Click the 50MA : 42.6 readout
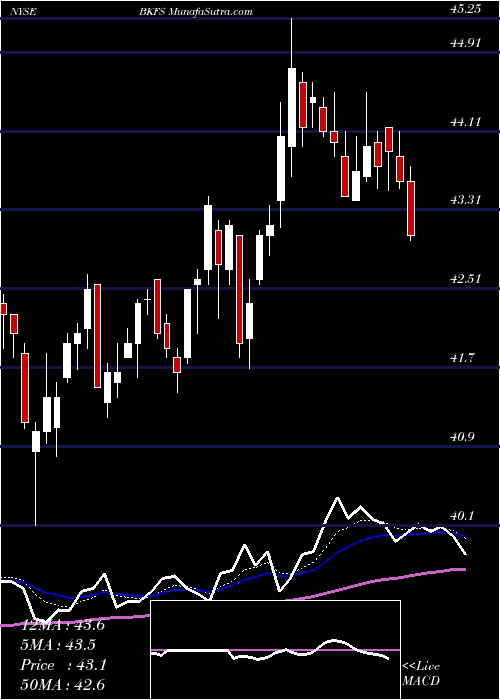 point(63,684)
